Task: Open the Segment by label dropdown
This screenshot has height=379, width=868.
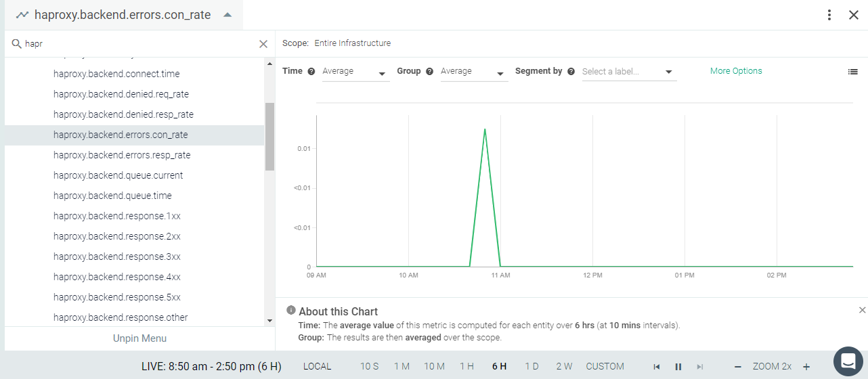Action: (629, 72)
